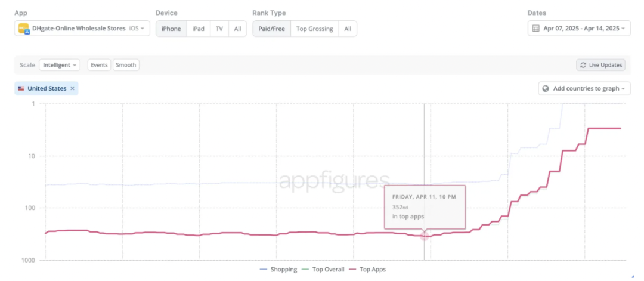
Task: Toggle Smooth line rendering
Action: [x=126, y=65]
